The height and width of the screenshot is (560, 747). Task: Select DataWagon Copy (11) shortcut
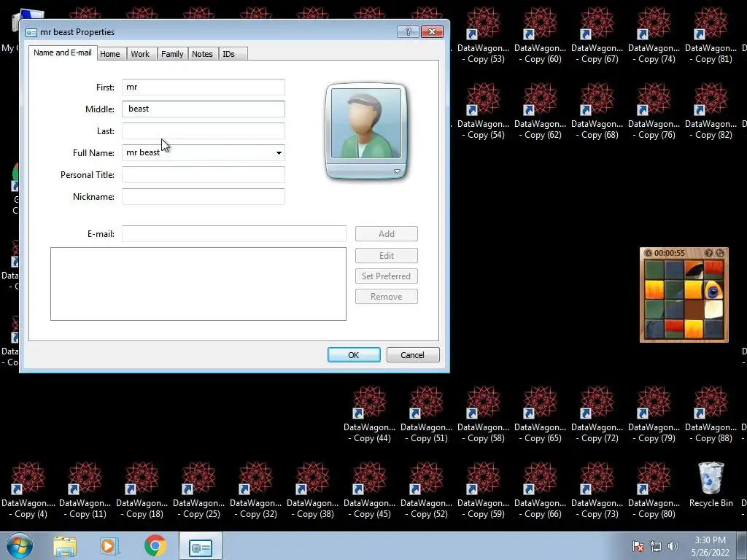click(x=85, y=491)
